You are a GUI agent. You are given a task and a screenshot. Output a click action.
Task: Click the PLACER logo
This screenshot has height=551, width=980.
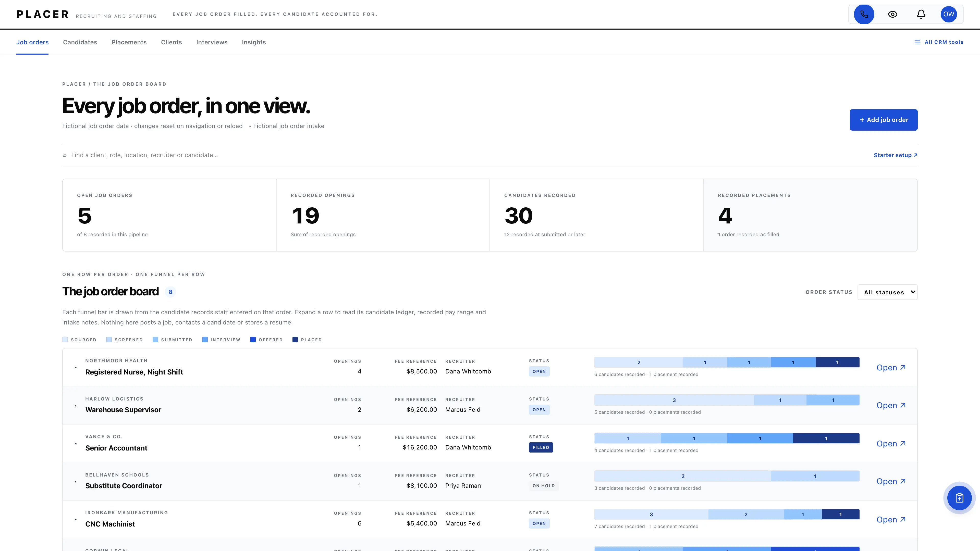(43, 15)
